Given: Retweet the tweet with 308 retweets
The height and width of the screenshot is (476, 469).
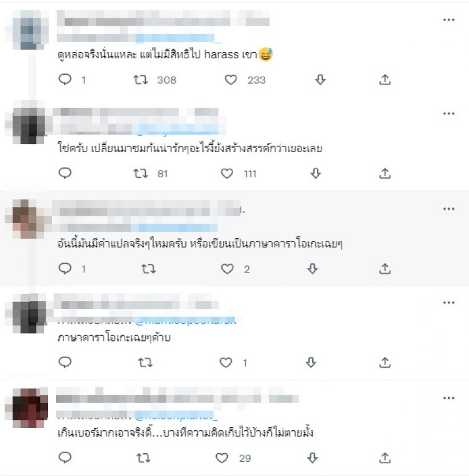Looking at the screenshot, I should [x=141, y=80].
